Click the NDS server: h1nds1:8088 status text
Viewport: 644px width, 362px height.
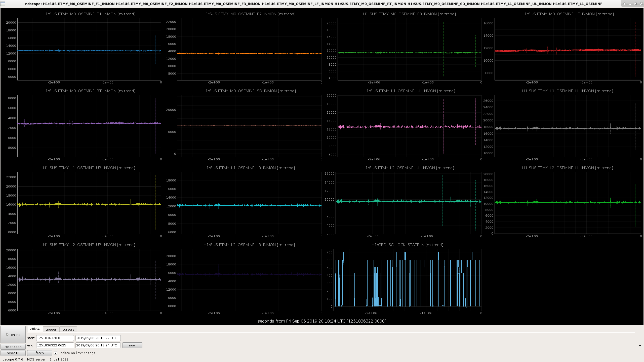click(48, 359)
